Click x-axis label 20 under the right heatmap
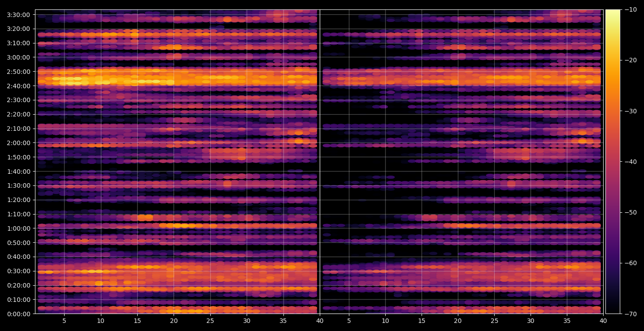The width and height of the screenshot is (644, 331). point(458,321)
